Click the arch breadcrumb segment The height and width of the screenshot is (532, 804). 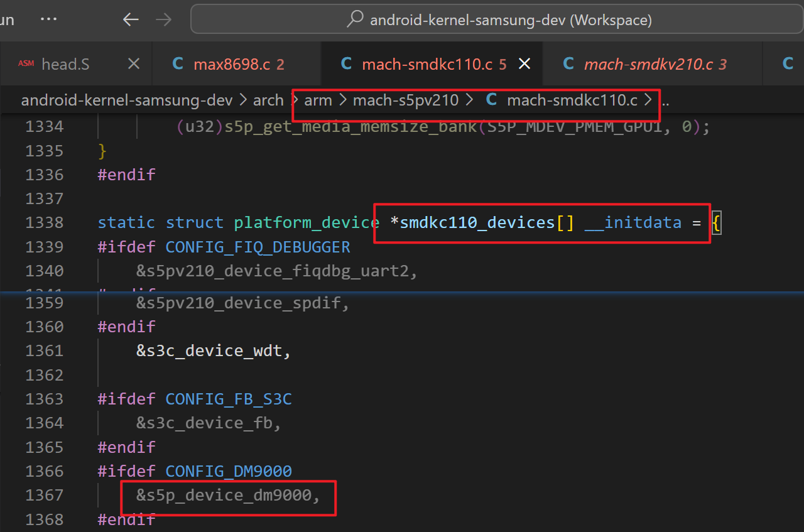coord(268,100)
